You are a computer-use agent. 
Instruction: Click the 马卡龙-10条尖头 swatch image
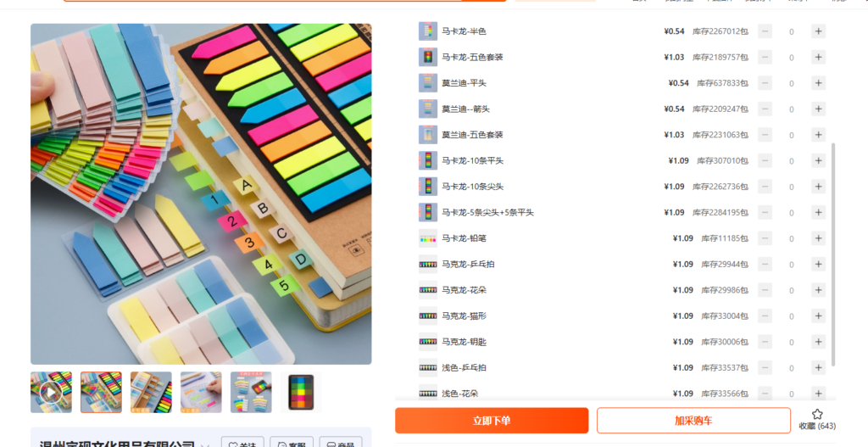428,187
